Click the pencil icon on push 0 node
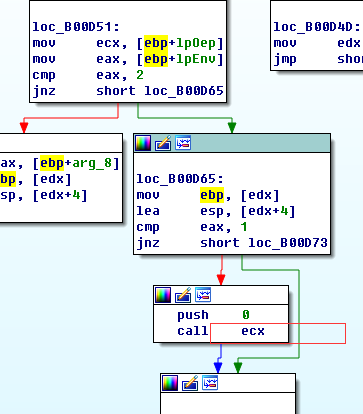 (x=183, y=295)
